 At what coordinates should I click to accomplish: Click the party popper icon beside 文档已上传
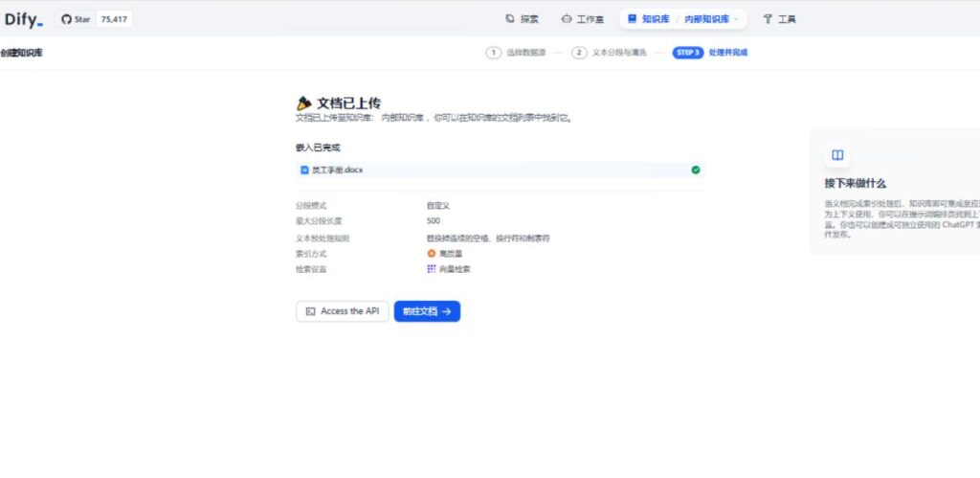point(304,103)
